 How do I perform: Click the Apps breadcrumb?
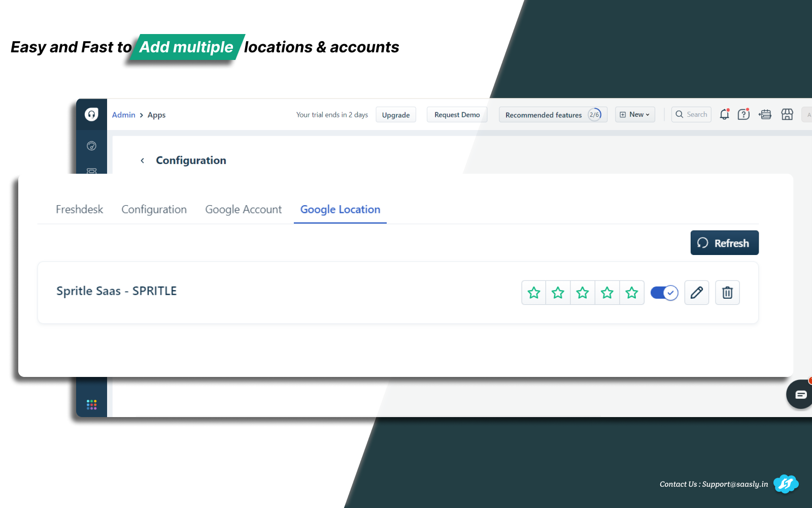156,115
